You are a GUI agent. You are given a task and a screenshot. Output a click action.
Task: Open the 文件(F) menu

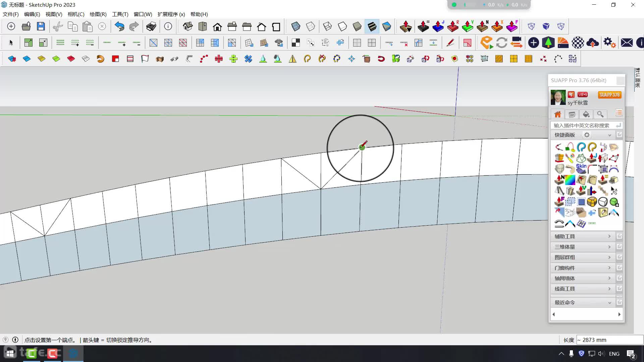(x=11, y=14)
